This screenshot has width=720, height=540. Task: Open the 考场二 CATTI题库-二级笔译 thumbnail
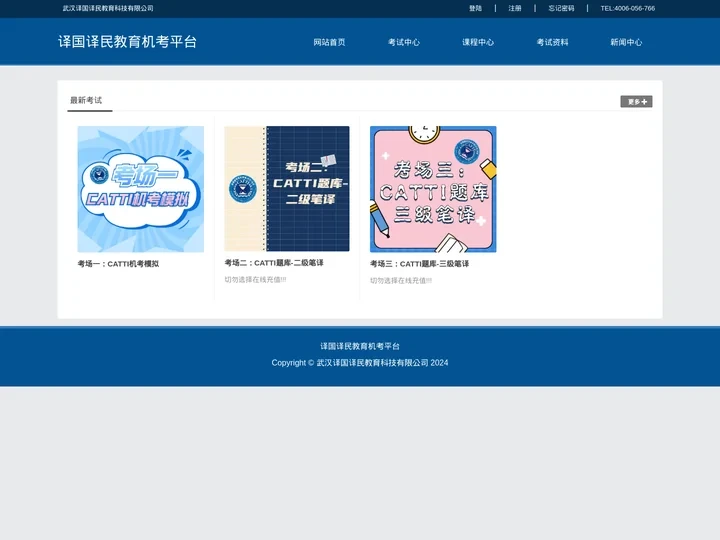(287, 189)
